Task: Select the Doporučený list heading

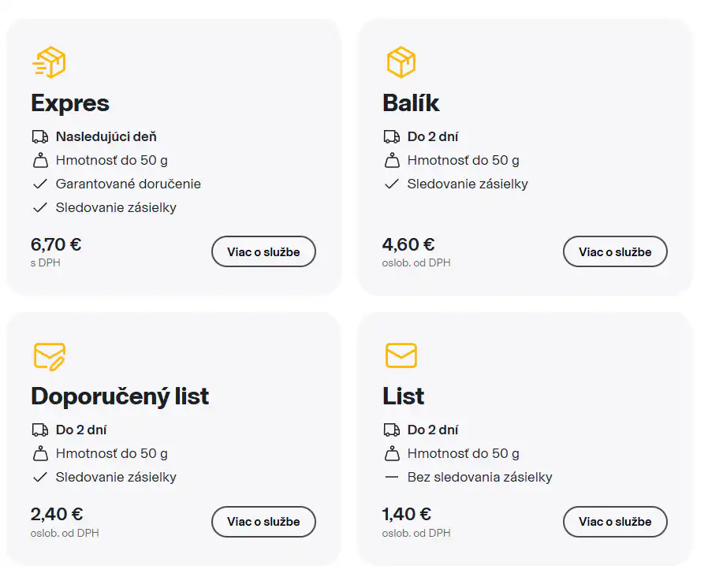Action: (120, 396)
